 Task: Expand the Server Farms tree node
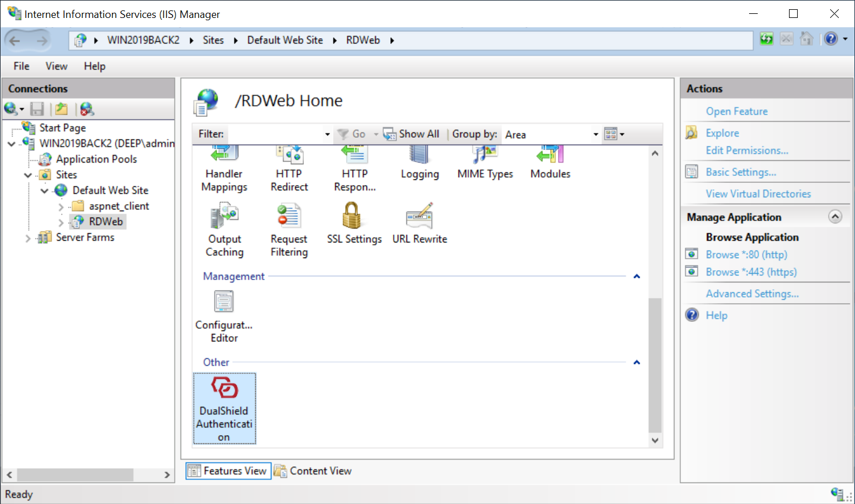[27, 238]
